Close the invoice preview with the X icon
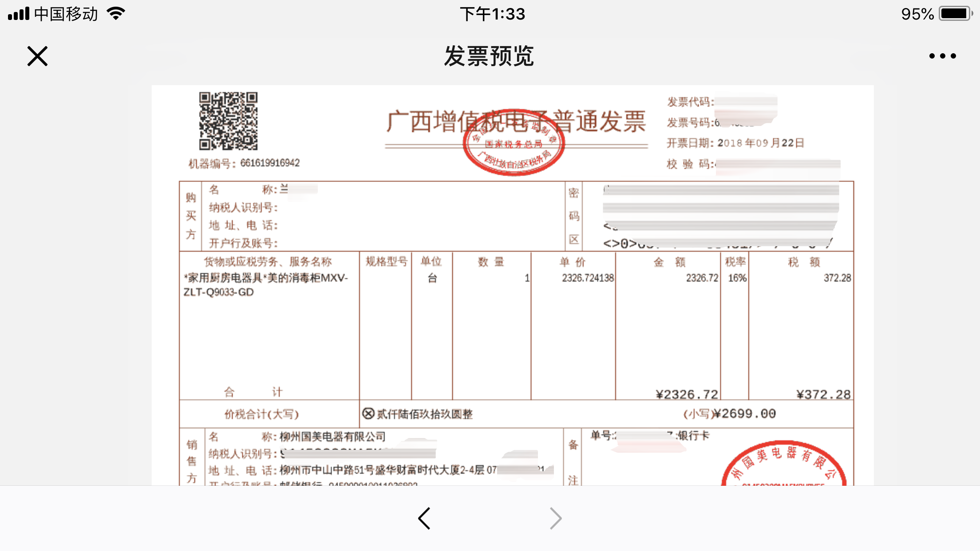This screenshot has height=551, width=980. pyautogui.click(x=37, y=56)
